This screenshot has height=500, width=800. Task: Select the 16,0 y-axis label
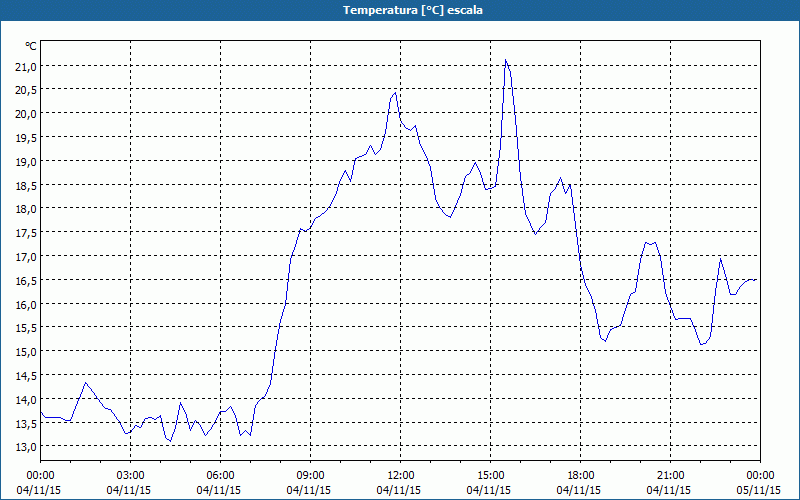point(27,304)
